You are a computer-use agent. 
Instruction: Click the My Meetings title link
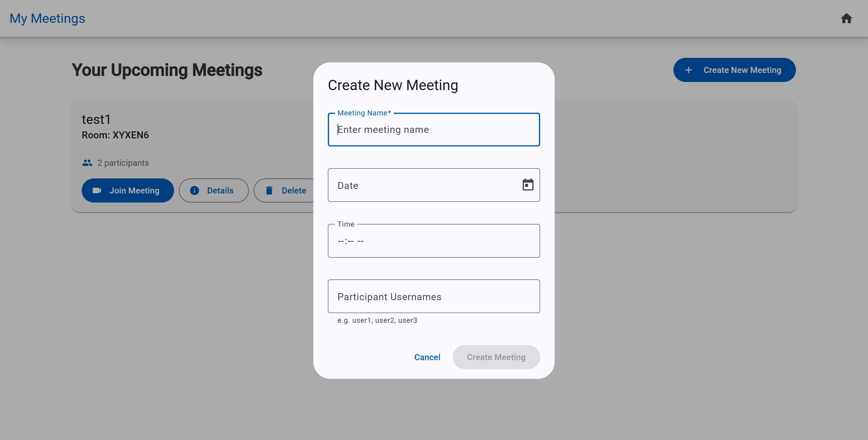click(47, 18)
